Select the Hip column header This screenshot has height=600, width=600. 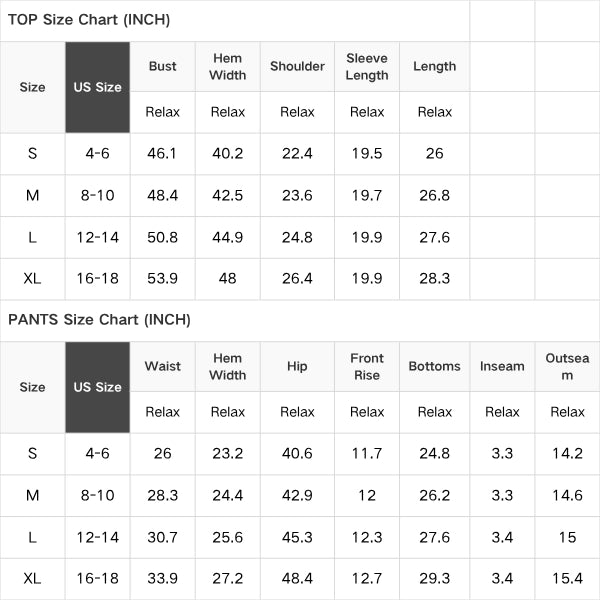coord(297,366)
